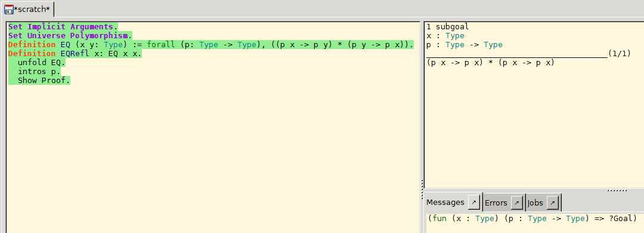644x233 pixels.
Task: Switch to the Errors tab
Action: [x=496, y=203]
